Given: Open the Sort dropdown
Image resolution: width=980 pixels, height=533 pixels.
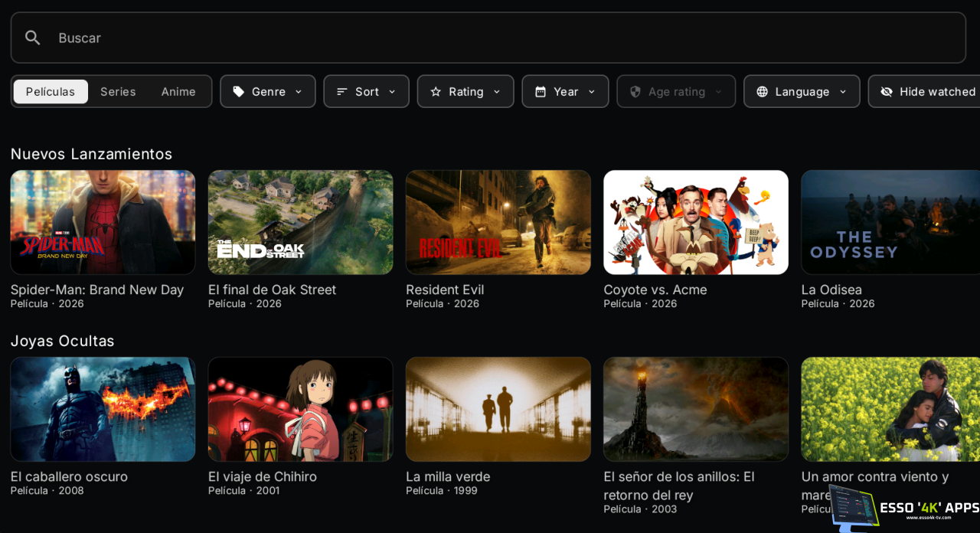Looking at the screenshot, I should 366,91.
